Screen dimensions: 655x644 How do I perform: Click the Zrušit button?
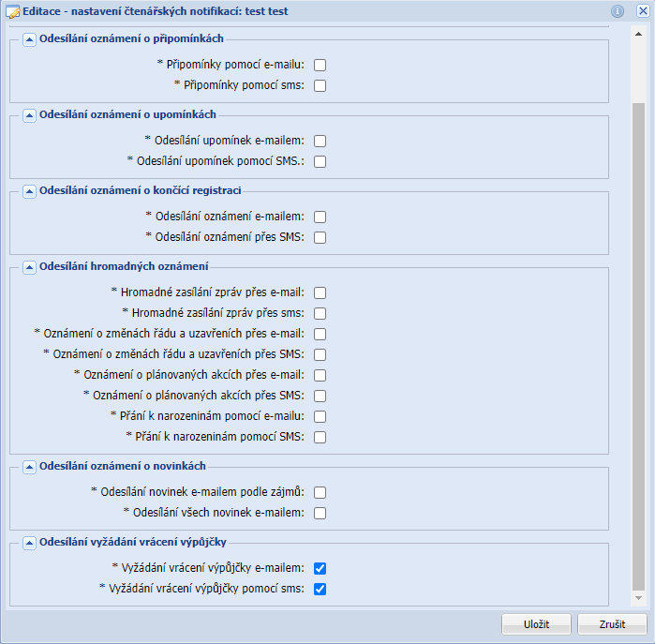point(612,624)
